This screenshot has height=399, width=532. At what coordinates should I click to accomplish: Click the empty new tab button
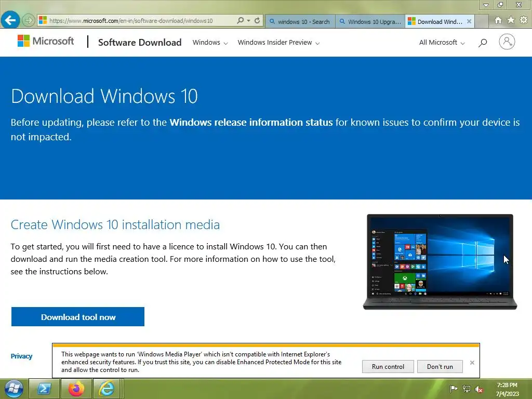[x=482, y=21]
